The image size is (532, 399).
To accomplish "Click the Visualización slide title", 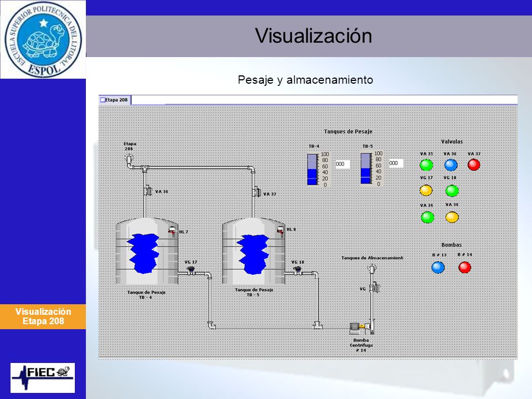I will (314, 35).
